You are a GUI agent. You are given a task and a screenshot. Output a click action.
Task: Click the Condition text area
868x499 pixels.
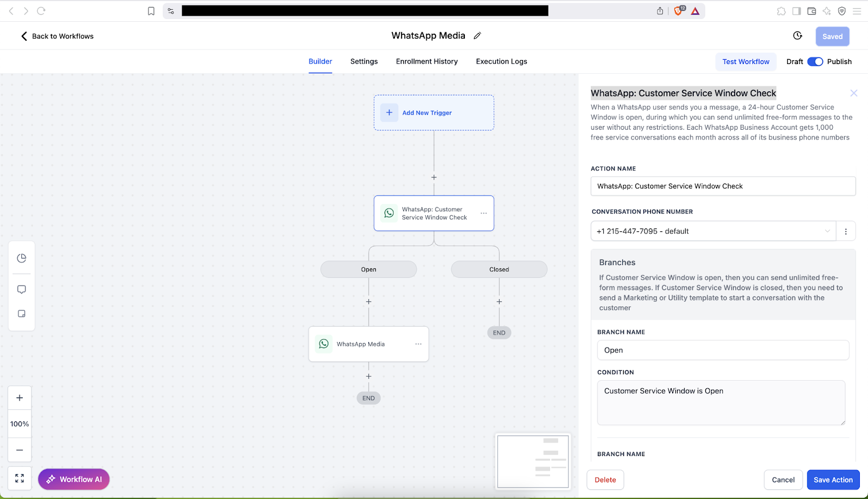[x=722, y=402]
